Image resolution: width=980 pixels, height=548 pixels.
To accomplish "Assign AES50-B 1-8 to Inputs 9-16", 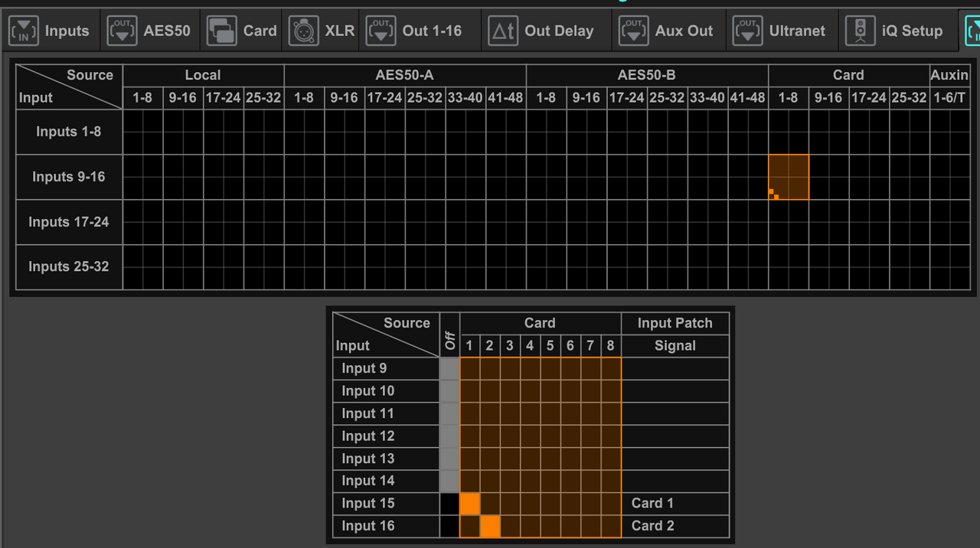I will coord(547,177).
